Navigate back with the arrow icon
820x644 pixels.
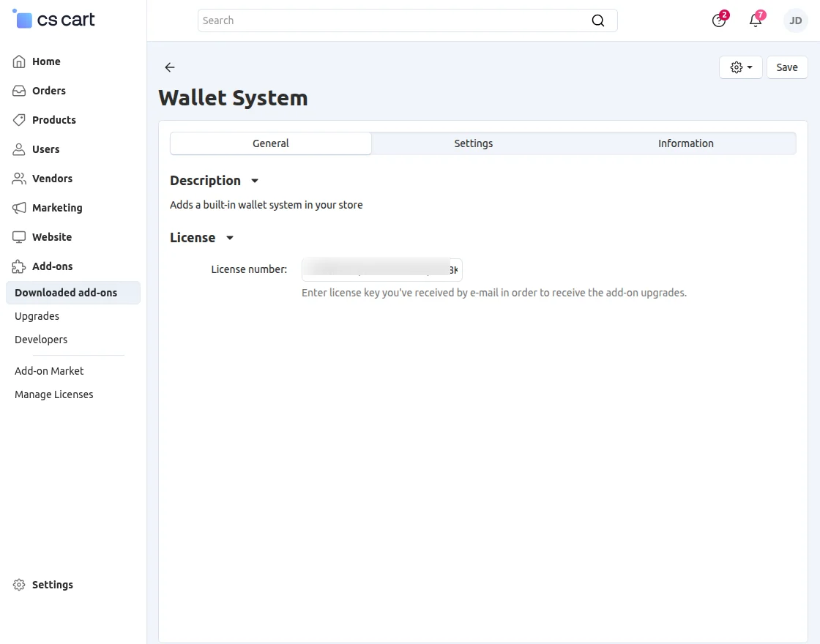169,67
